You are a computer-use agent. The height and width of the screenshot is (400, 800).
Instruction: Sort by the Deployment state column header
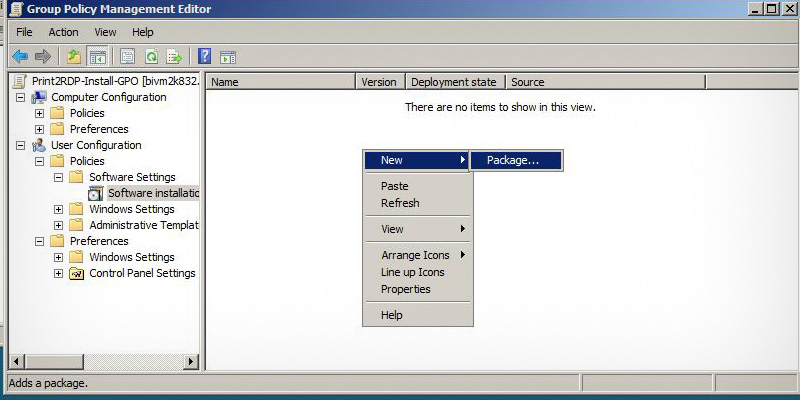point(453,82)
